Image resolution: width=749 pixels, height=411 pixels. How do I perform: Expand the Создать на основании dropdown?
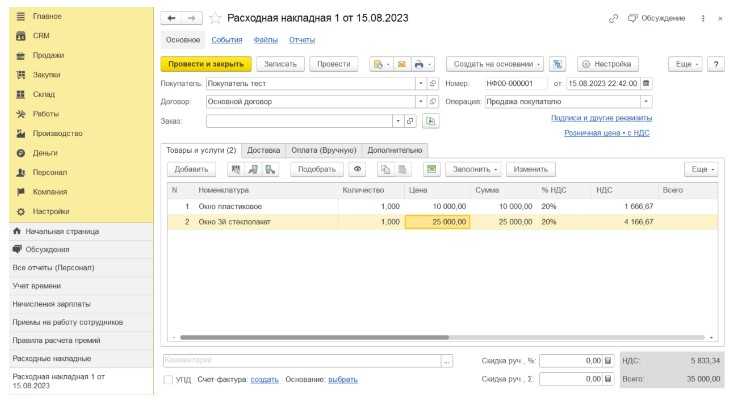(x=494, y=64)
